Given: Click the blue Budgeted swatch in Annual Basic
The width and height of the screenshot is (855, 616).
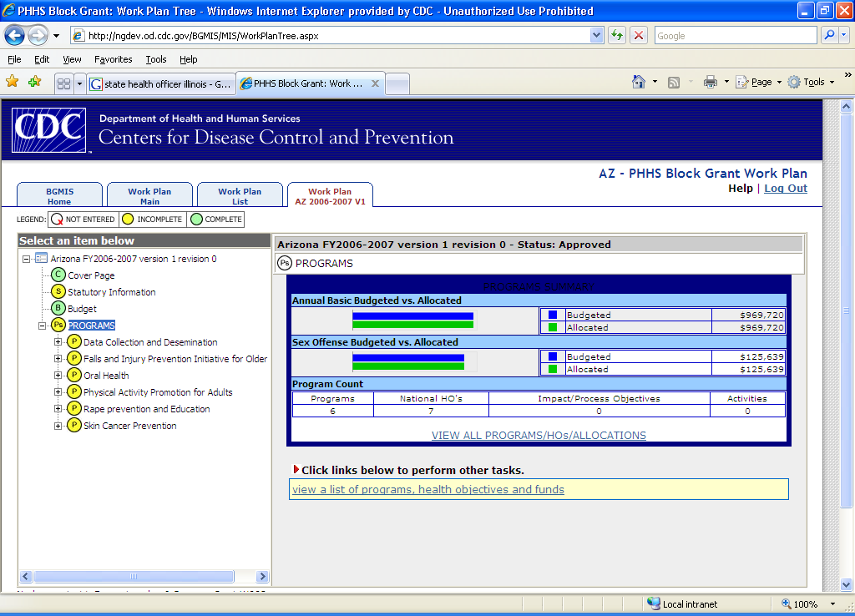Looking at the screenshot, I should (x=552, y=315).
